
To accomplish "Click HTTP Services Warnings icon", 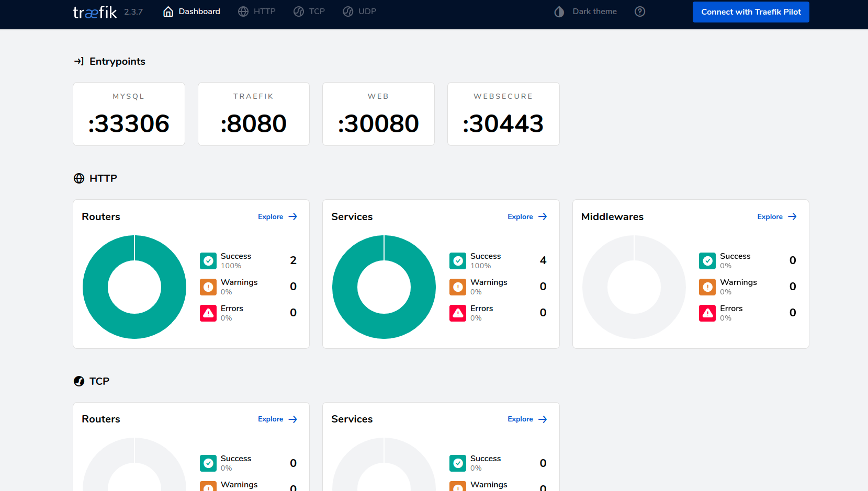I will click(458, 287).
